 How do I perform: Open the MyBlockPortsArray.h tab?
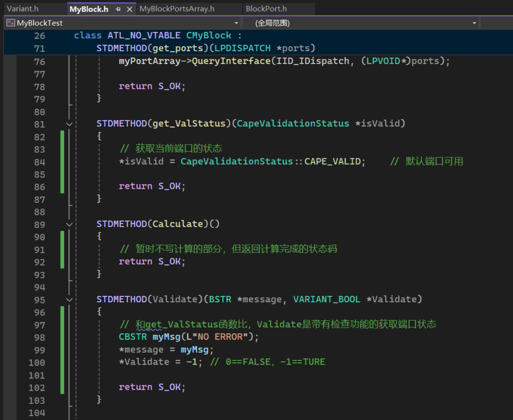pyautogui.click(x=177, y=9)
